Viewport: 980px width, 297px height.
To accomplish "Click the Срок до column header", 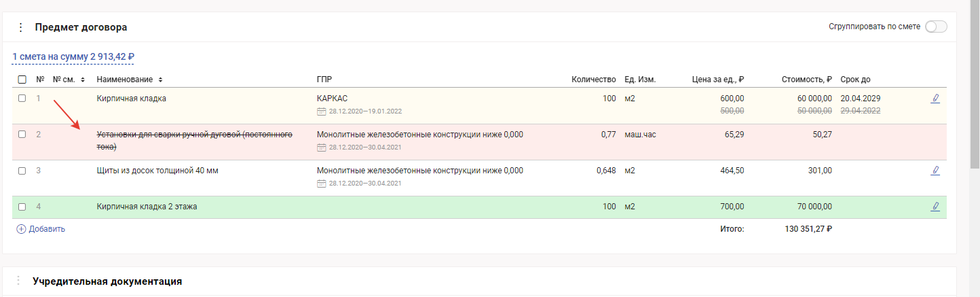I will point(855,80).
